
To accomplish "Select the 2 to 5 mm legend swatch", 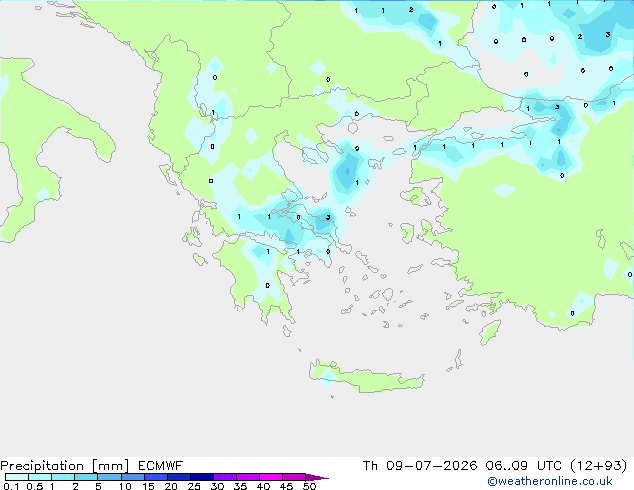I will (86, 477).
